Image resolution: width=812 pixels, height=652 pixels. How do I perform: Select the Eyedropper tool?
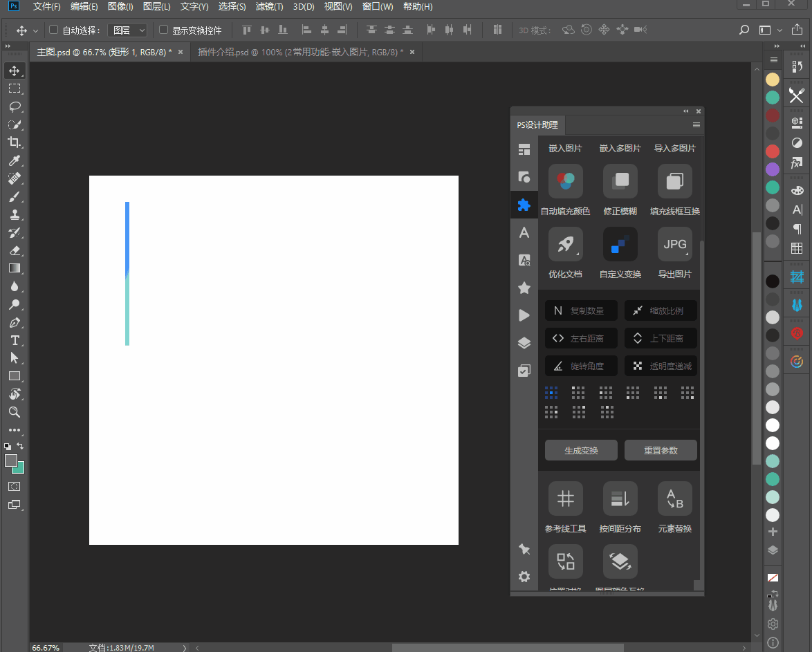[x=15, y=160]
